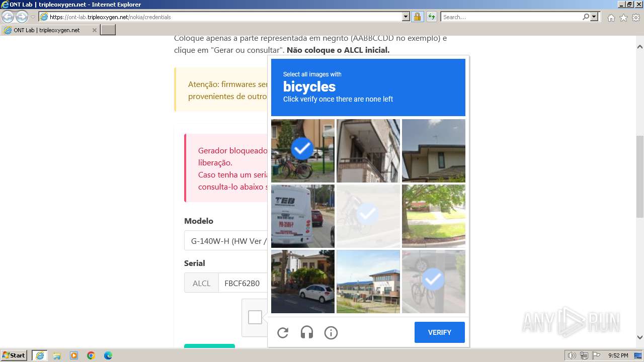
Task: Open IE tools gear menu
Action: pyautogui.click(x=636, y=18)
